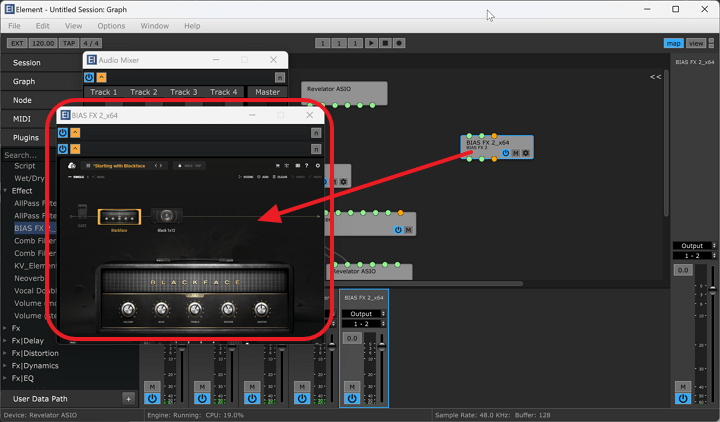The image size is (720, 422).
Task: Toggle the EXT sync button
Action: pyautogui.click(x=17, y=43)
